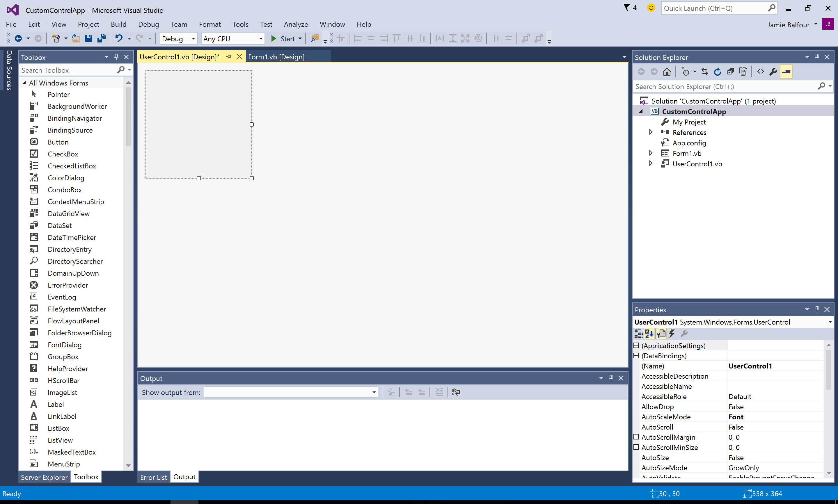Toggle Alphabetical sort in Properties
The width and height of the screenshot is (838, 504).
point(649,334)
